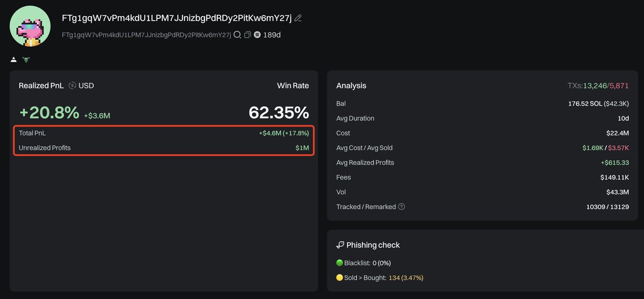Click the round stacked-lines icon before 189d
The width and height of the screenshot is (644, 299).
(257, 35)
